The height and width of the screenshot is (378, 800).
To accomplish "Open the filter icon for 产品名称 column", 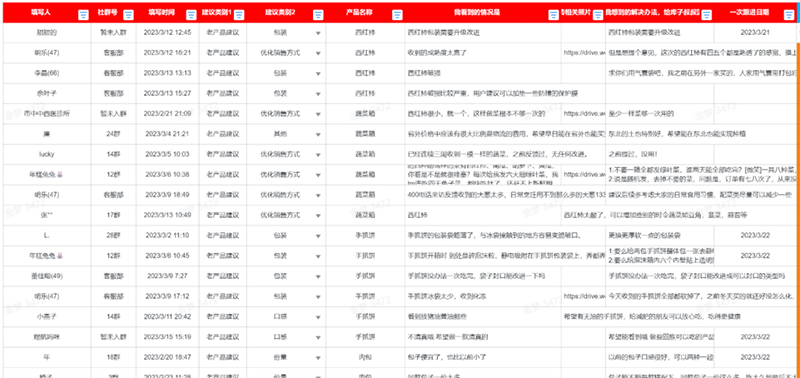I will (397, 16).
